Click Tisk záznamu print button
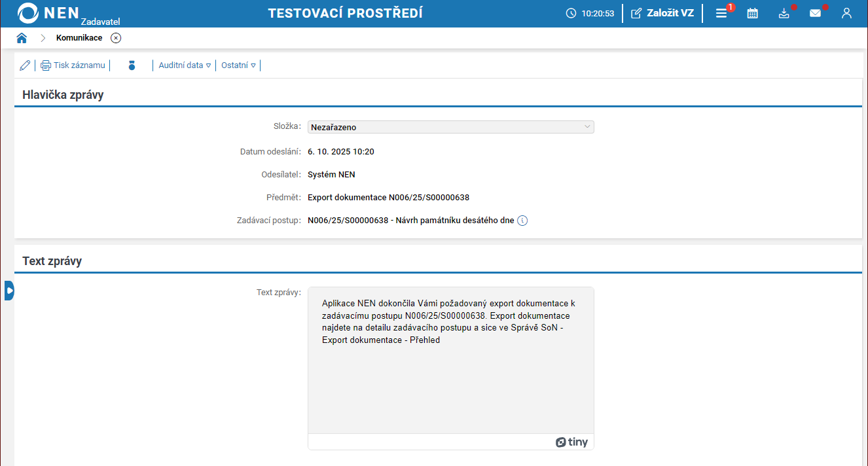Viewport: 868px width, 466px height. point(73,65)
